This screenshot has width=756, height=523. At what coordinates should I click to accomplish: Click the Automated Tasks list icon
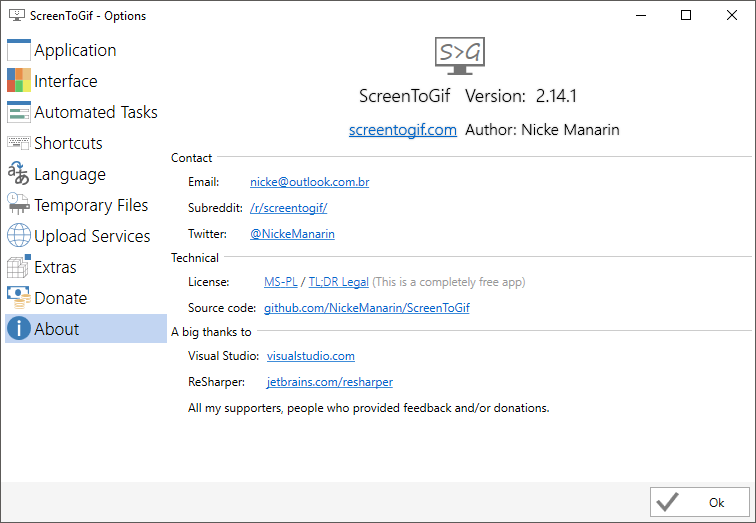[x=19, y=112]
